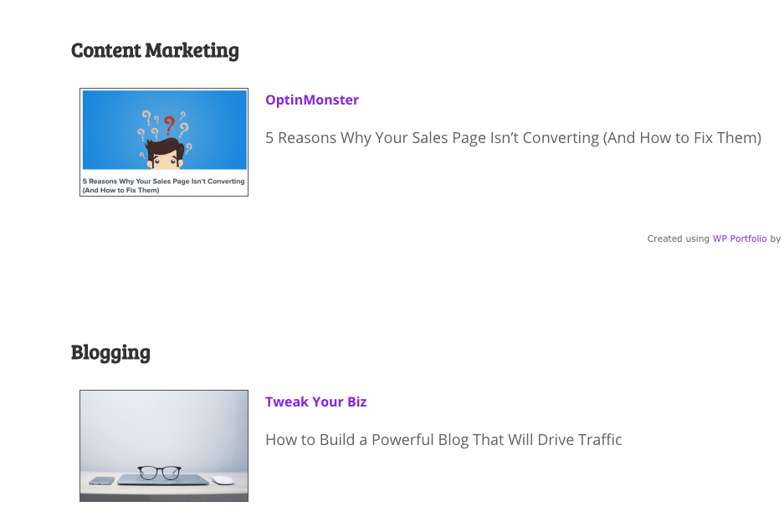Click the Created using credit text
Screen dimensions: 784x532
tap(678, 238)
